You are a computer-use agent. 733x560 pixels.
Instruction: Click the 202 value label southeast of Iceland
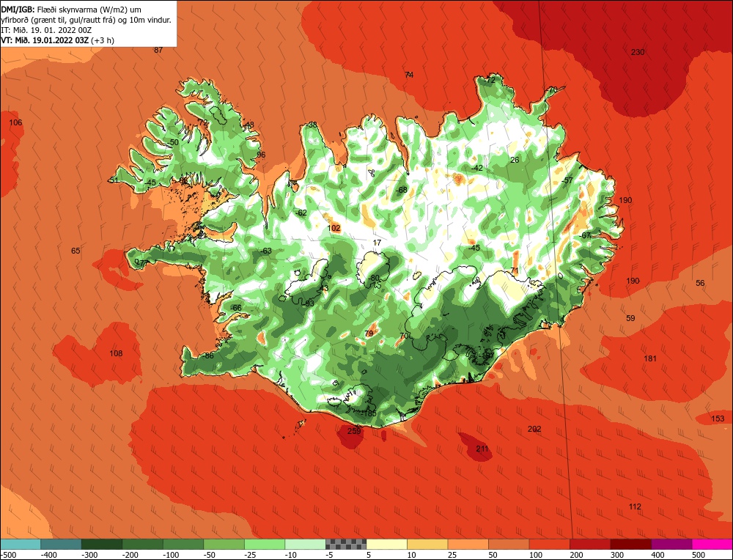point(534,429)
